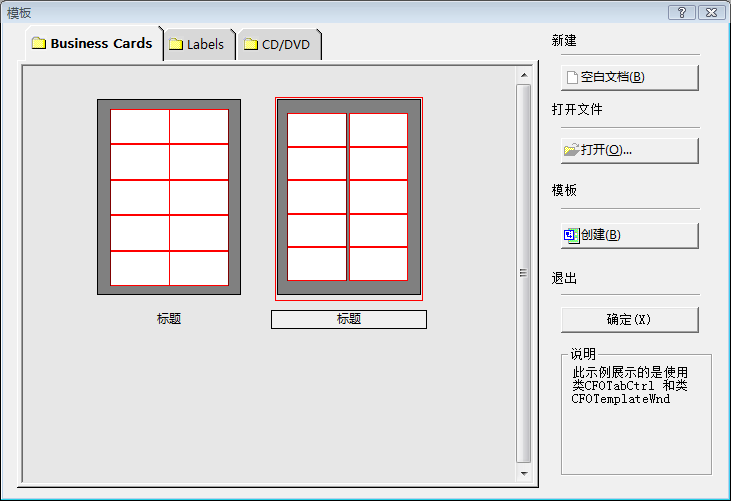The height and width of the screenshot is (501, 731).
Task: Select the red-outlined second template thumbnail
Action: [x=348, y=197]
